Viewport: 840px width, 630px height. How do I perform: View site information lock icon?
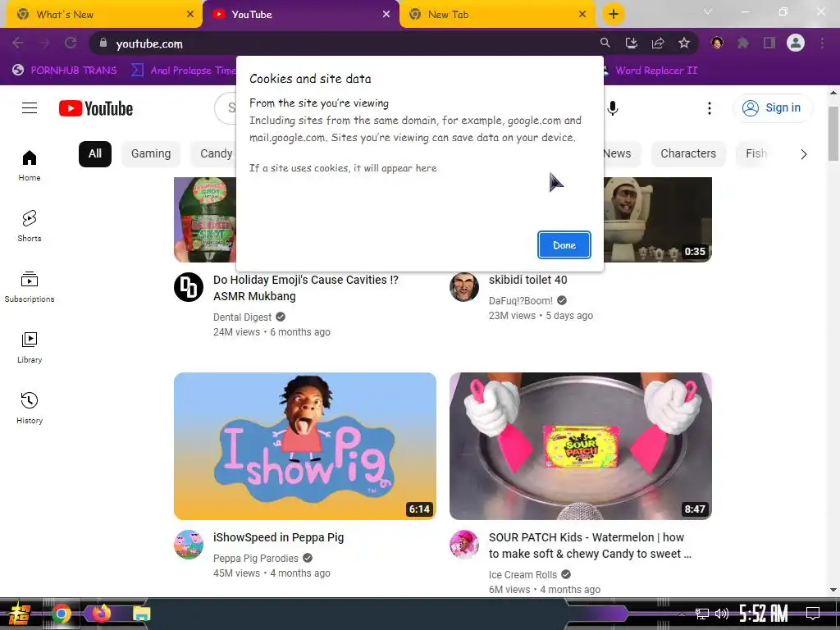tap(103, 43)
